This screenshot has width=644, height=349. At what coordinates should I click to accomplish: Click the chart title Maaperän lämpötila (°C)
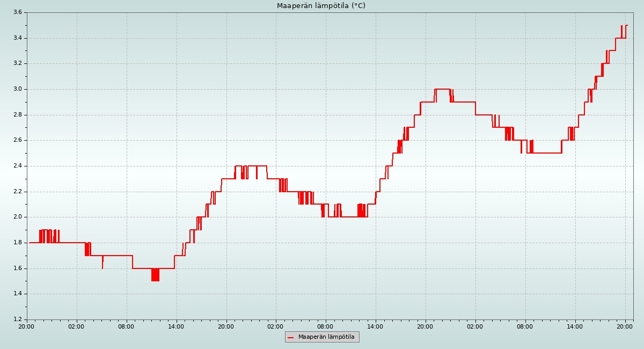click(321, 6)
